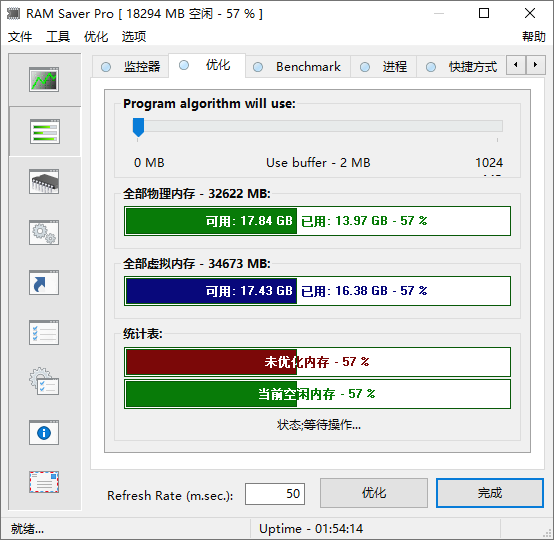Click the Uptime - 01:54:14 status bar text
Screen dimensions: 554x540
[x=311, y=529]
